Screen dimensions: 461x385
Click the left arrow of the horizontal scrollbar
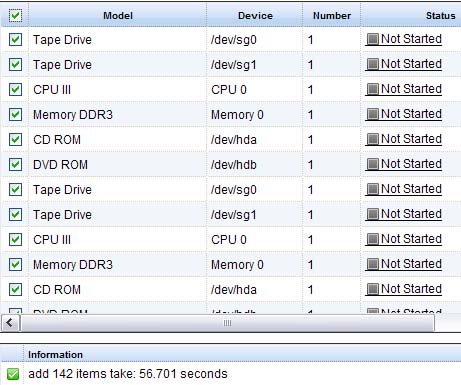(10, 323)
